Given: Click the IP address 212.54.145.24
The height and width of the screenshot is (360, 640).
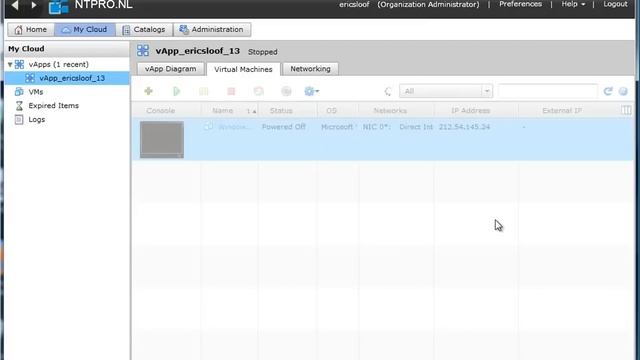Looking at the screenshot, I should point(464,127).
